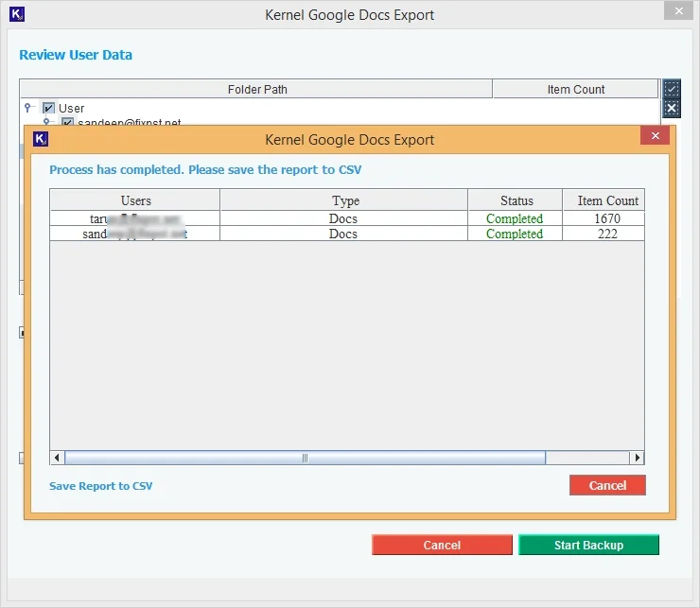This screenshot has height=608, width=700.
Task: Collapse the User tree node
Action: click(27, 107)
